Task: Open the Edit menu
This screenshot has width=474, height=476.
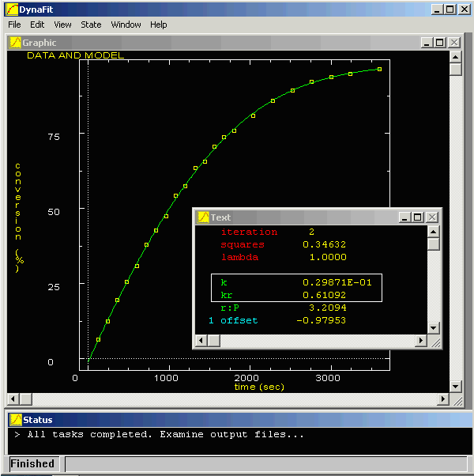Action: point(37,25)
